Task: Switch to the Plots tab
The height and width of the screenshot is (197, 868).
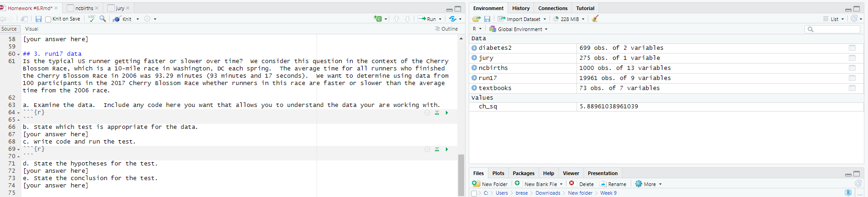Action: [x=498, y=173]
